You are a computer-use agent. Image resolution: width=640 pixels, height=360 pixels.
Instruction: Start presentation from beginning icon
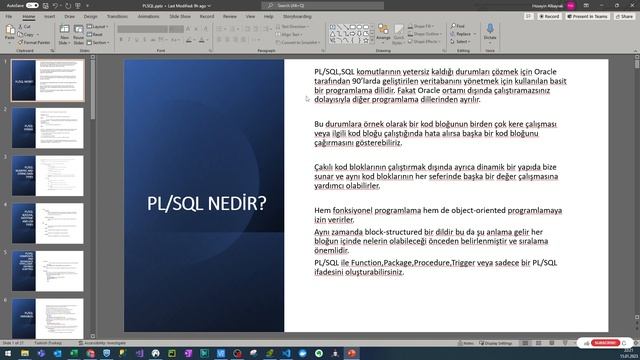78,6
